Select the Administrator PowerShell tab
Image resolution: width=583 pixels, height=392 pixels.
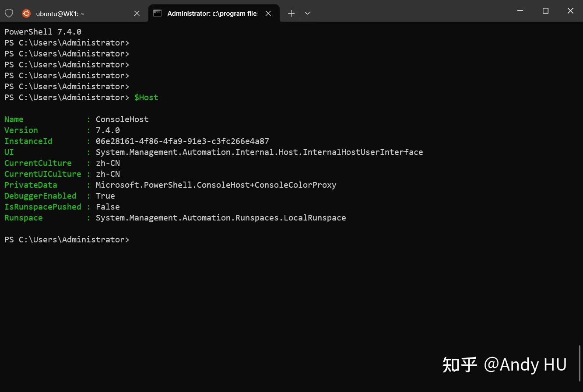coord(214,14)
